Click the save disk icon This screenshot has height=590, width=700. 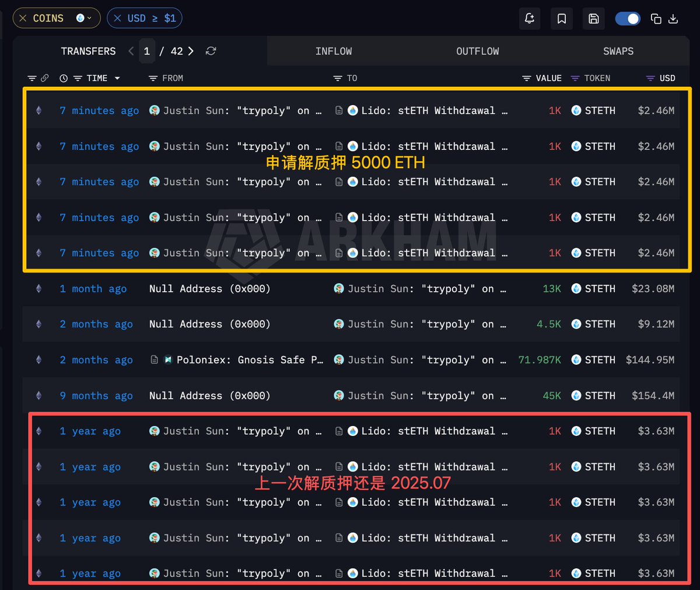[594, 19]
